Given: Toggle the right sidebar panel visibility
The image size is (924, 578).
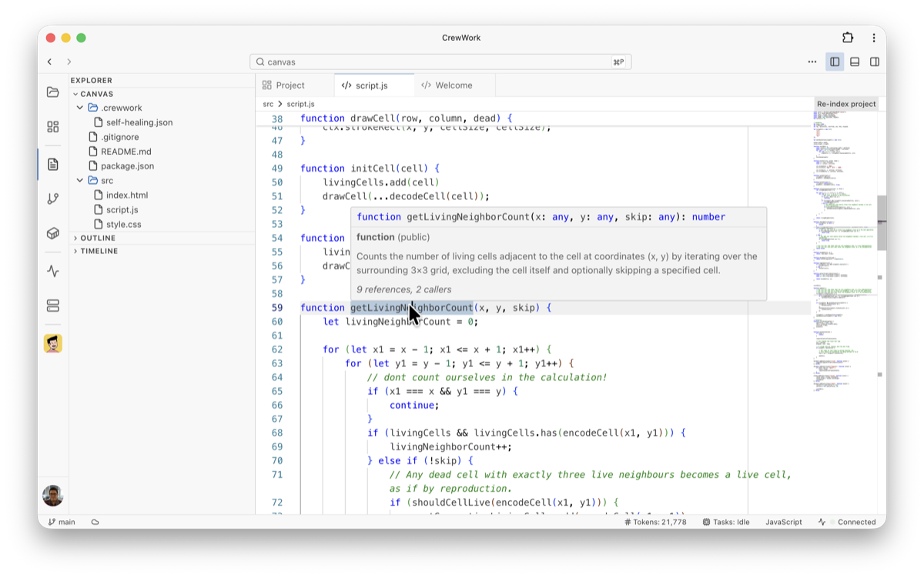Looking at the screenshot, I should 875,62.
